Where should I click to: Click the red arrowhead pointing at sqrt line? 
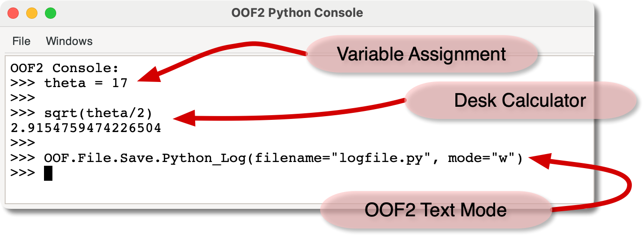pos(184,118)
